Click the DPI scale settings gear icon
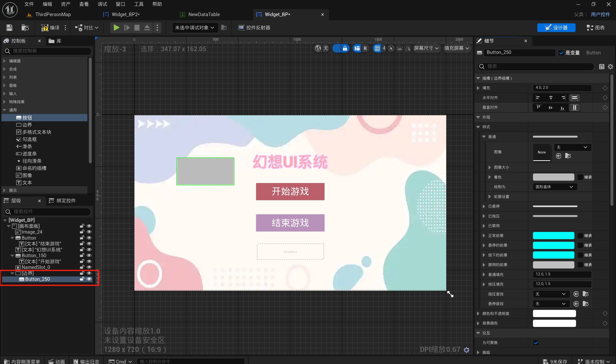 466,350
